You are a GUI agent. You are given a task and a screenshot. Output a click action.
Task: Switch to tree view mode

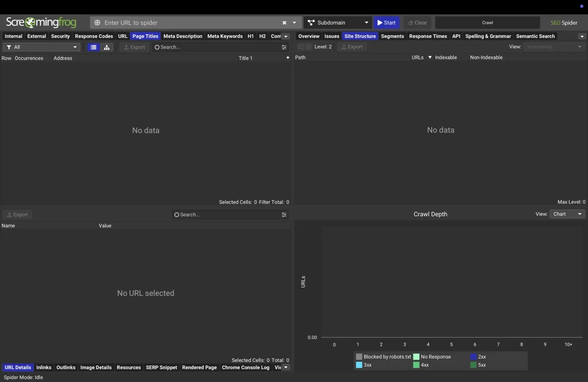[107, 47]
